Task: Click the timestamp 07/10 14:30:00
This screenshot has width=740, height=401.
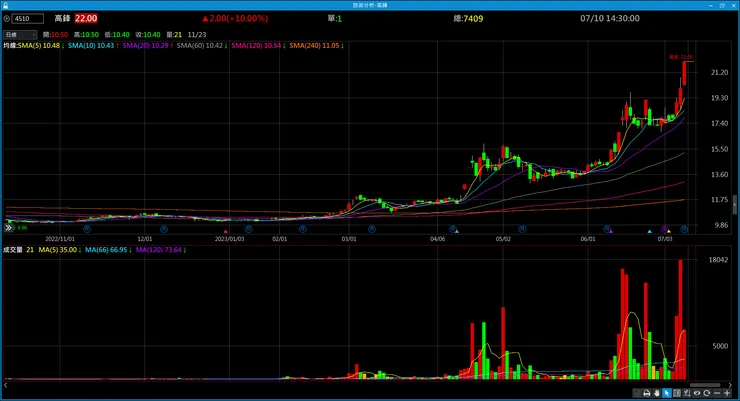Action: tap(610, 18)
